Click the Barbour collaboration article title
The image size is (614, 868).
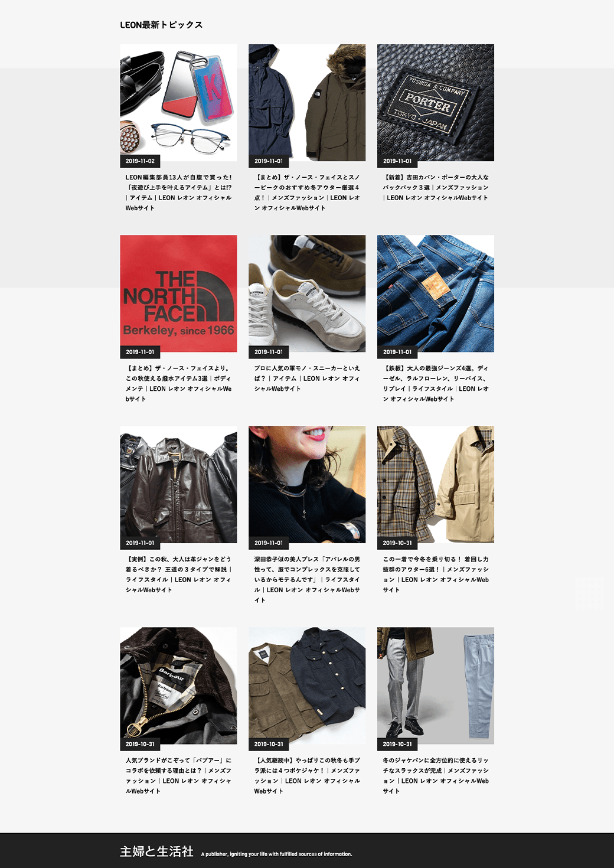178,776
